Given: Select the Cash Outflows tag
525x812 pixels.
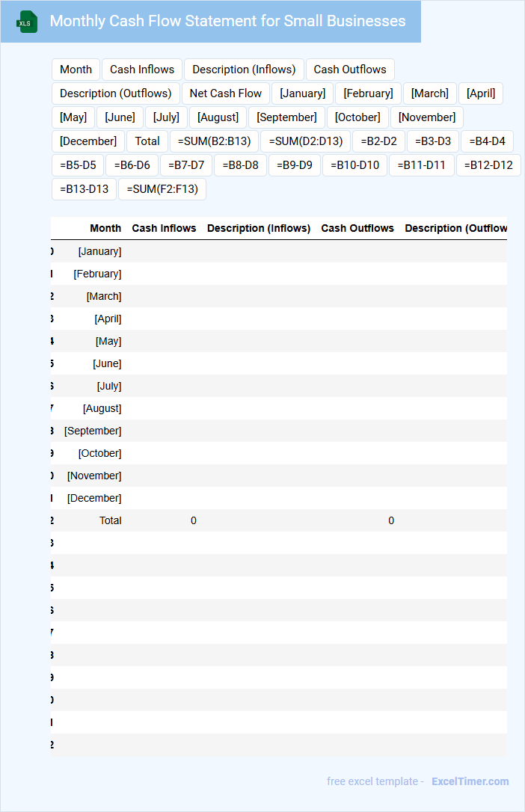Looking at the screenshot, I should point(350,70).
